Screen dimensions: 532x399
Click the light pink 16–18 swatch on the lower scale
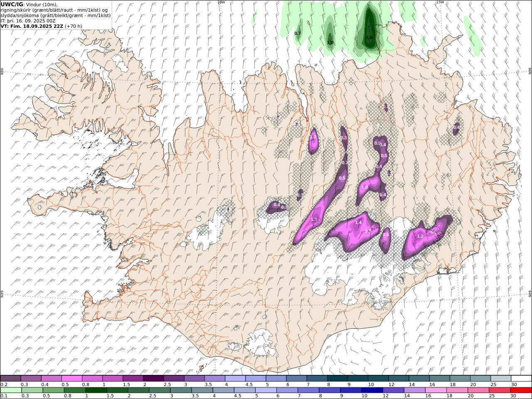click(x=436, y=390)
